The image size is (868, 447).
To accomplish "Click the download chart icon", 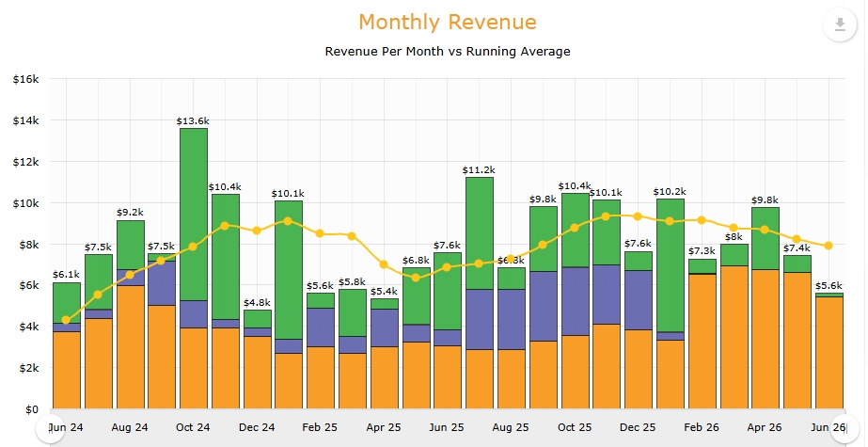I will (840, 24).
